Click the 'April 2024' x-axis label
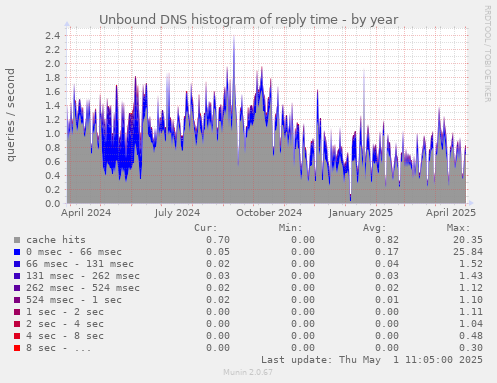The image size is (497, 383). (86, 213)
